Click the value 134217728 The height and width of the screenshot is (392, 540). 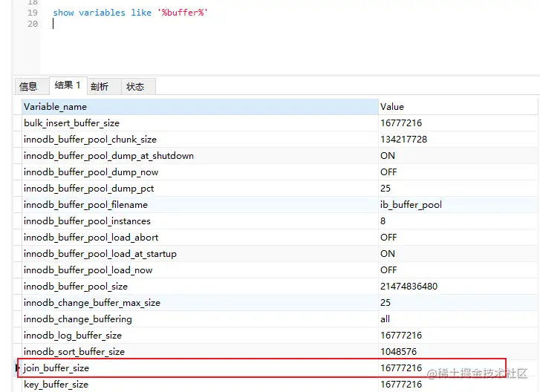pyautogui.click(x=403, y=140)
